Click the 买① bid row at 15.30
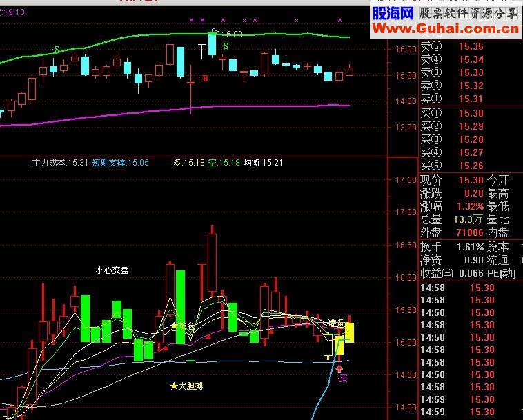This screenshot has width=523, height=420. tap(452, 113)
